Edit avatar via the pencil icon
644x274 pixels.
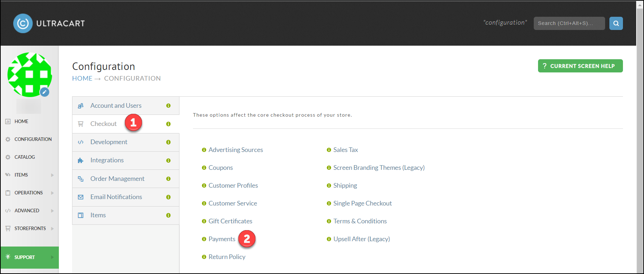tap(45, 92)
